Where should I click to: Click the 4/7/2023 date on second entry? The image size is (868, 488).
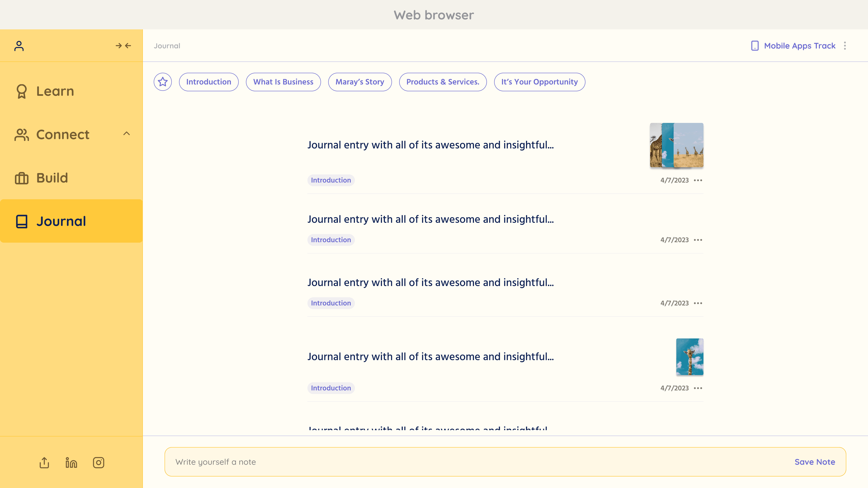(x=675, y=240)
